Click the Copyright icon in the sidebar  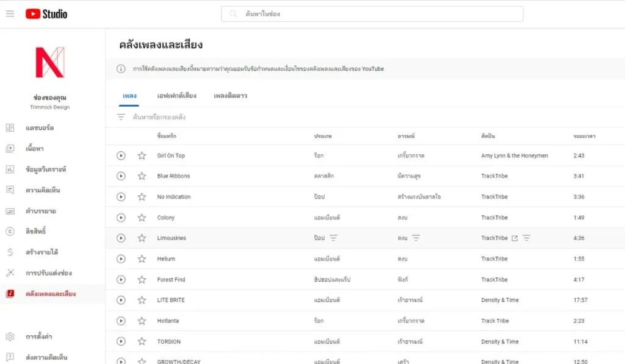[x=10, y=232]
